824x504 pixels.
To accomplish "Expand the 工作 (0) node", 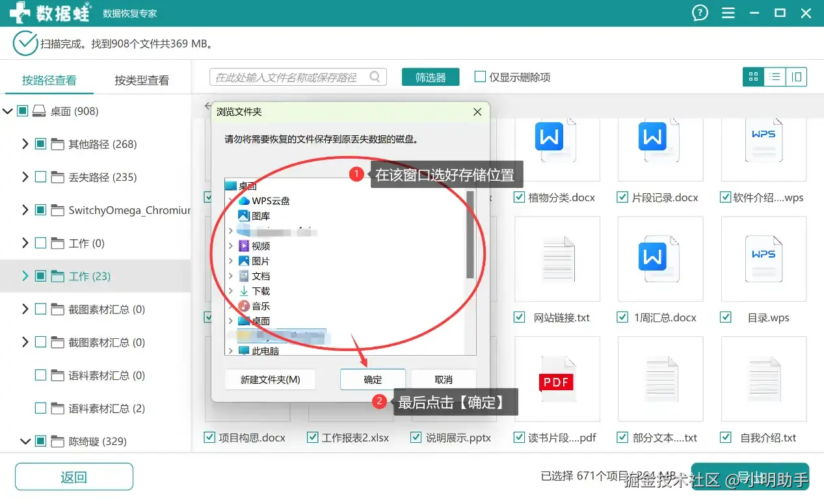I will pos(25,243).
